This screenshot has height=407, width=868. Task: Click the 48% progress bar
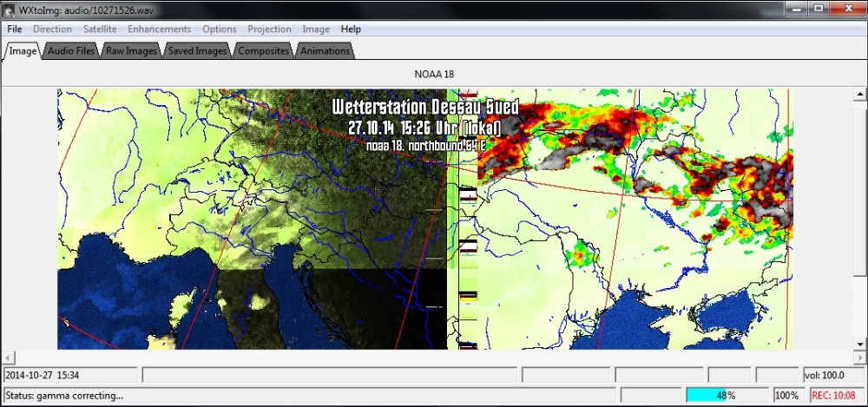[x=726, y=396]
